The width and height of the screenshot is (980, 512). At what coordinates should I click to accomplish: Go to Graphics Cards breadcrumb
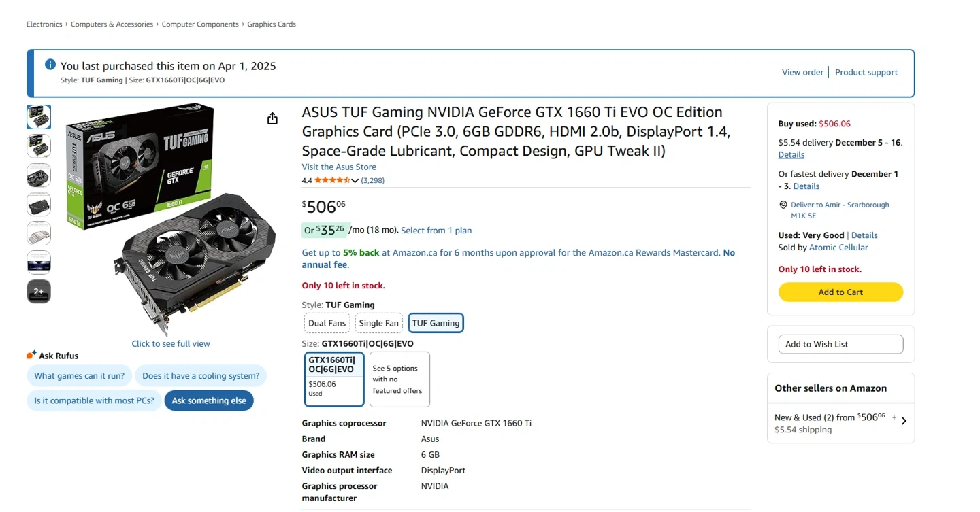coord(272,24)
